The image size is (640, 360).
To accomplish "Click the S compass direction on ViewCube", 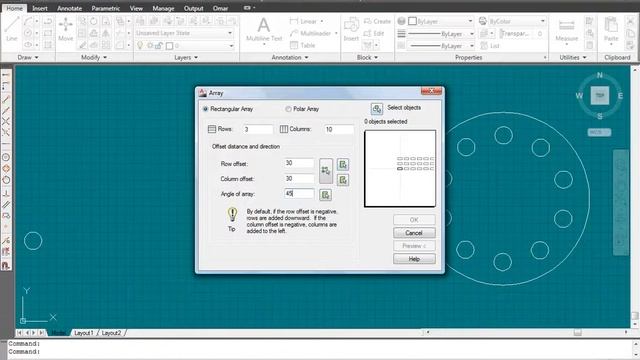I will coord(600,117).
